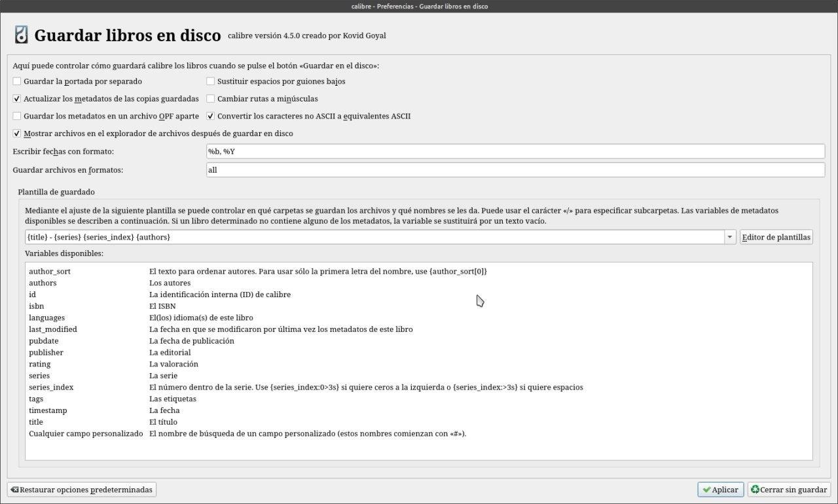This screenshot has width=838, height=504.
Task: Click 'Guardar archivos en formatos:' label
Action: click(68, 170)
